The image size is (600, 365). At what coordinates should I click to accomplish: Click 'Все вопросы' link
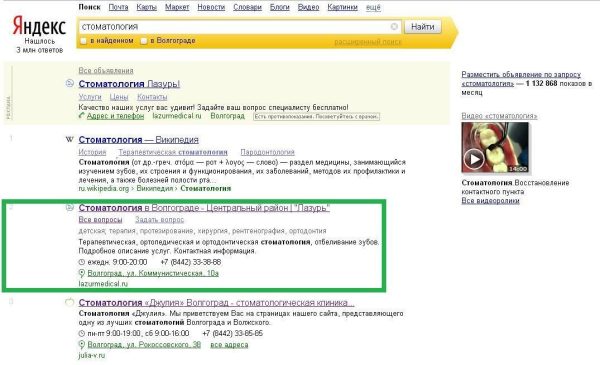click(x=100, y=220)
